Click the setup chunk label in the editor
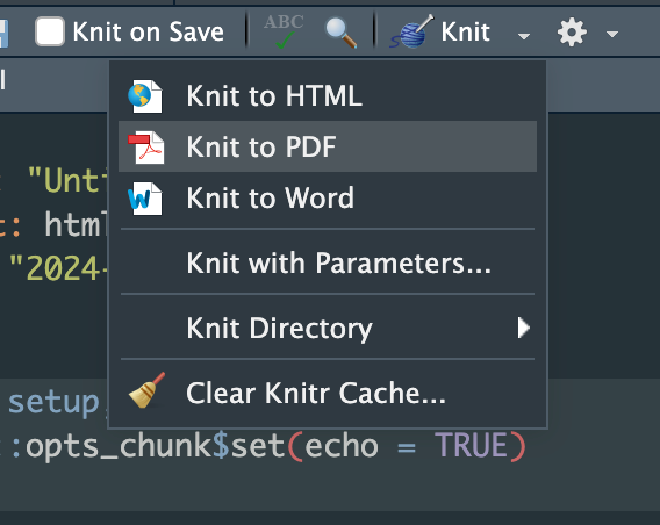 tap(53, 402)
